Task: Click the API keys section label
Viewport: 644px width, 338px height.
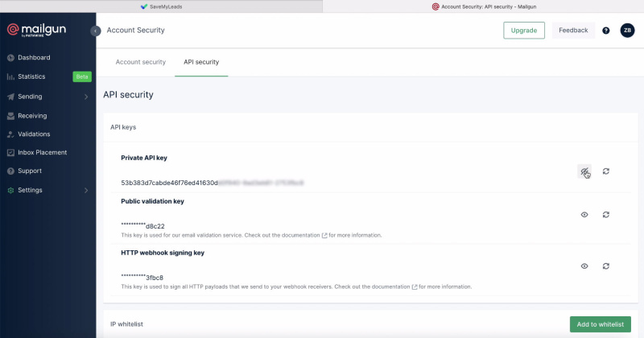Action: 123,127
